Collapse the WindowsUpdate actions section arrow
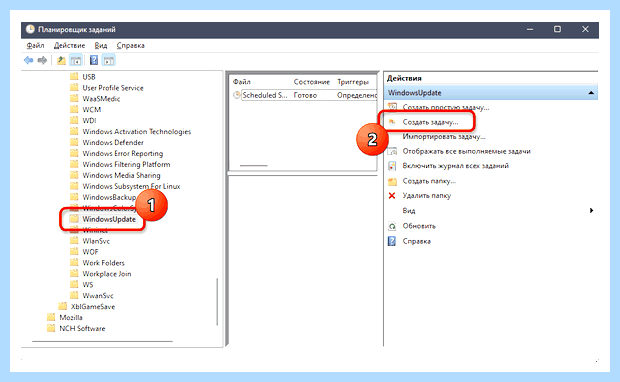 (x=591, y=93)
